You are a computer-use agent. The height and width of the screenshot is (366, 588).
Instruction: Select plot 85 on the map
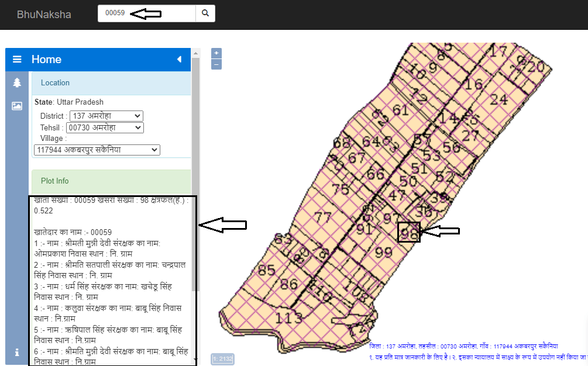(267, 270)
